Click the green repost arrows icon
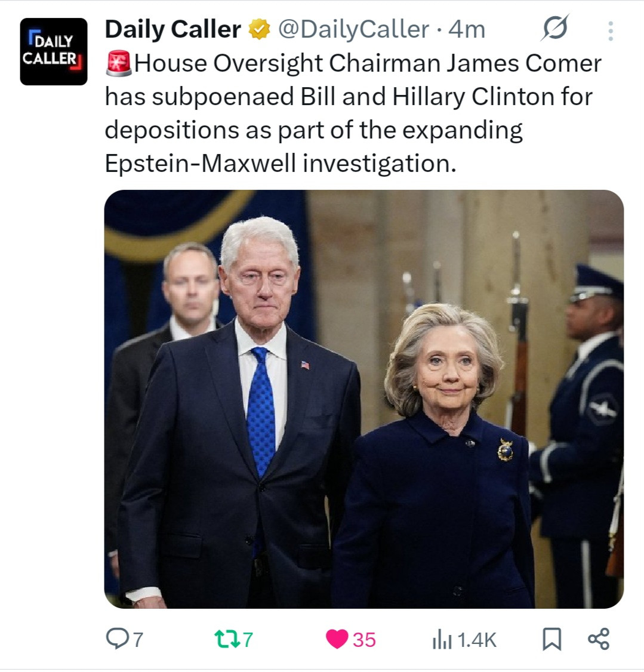 [x=227, y=639]
